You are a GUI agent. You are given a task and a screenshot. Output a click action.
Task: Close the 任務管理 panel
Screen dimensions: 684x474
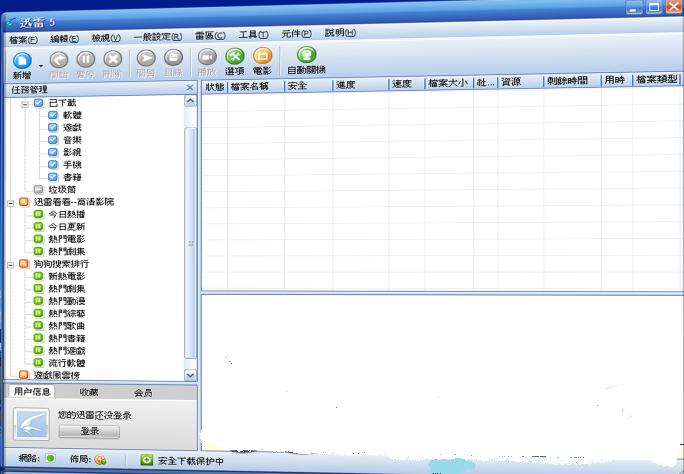tap(190, 88)
